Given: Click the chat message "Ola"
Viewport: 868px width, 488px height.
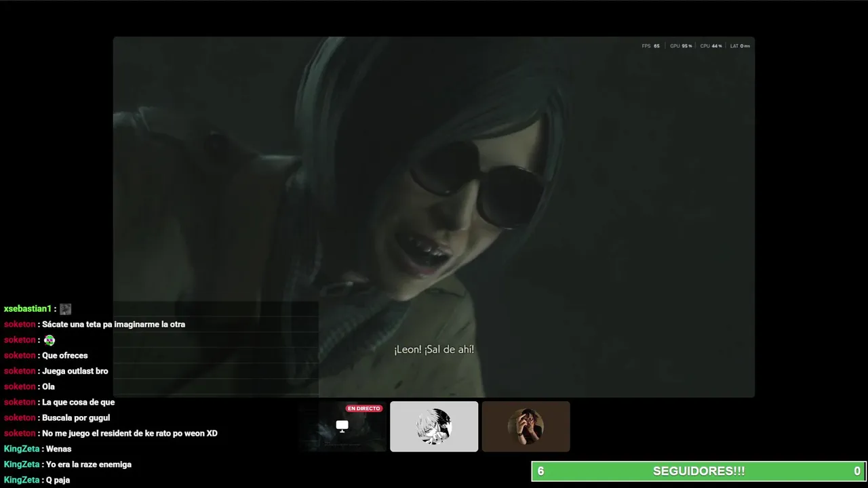Looking at the screenshot, I should pyautogui.click(x=48, y=387).
